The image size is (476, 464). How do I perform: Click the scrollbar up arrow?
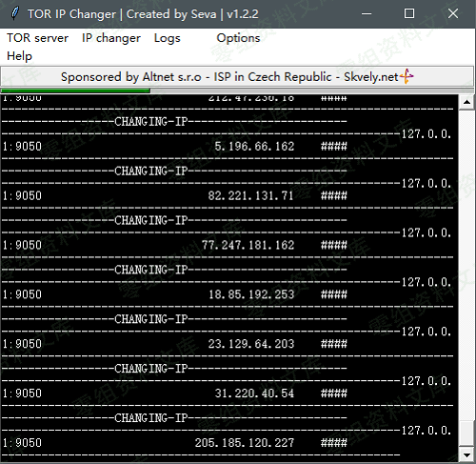click(x=466, y=102)
